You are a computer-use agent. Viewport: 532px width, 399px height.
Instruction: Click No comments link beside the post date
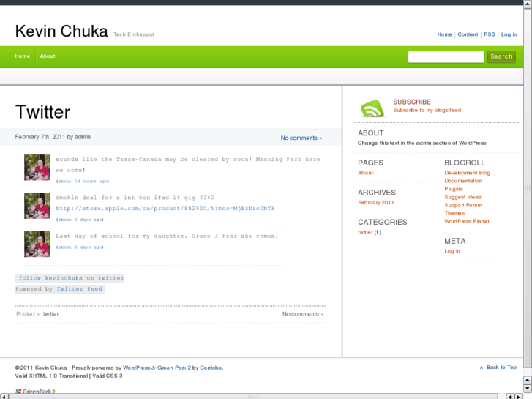click(301, 138)
